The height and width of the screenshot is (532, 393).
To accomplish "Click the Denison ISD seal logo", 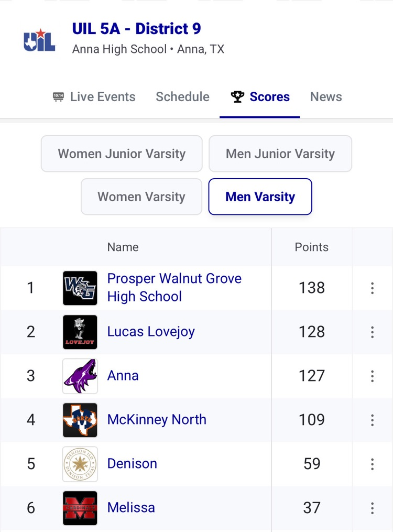I will coord(80,464).
